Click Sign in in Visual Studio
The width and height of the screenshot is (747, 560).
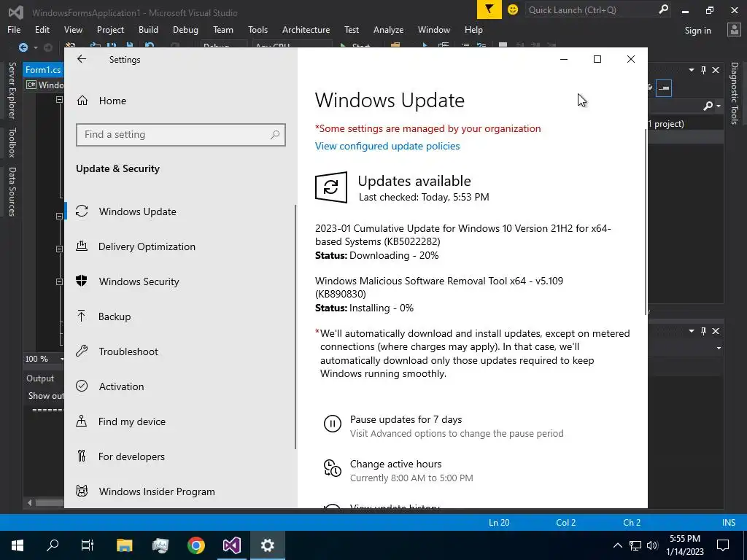click(x=697, y=31)
